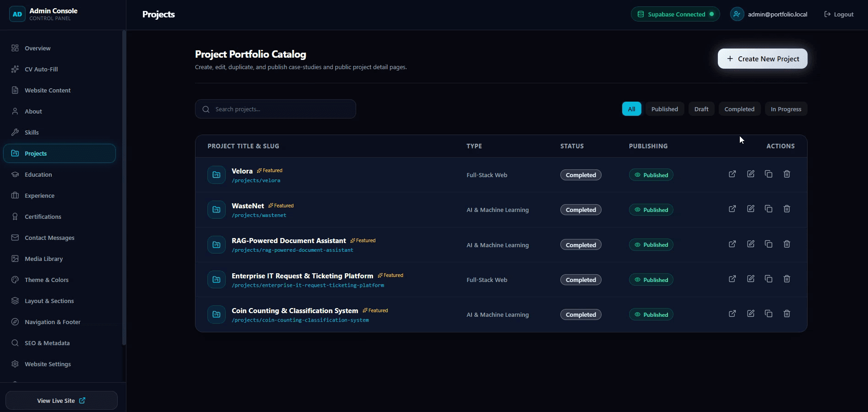The image size is (868, 412).
Task: Click the sidebar vertical scrollbar
Action: pos(124,188)
